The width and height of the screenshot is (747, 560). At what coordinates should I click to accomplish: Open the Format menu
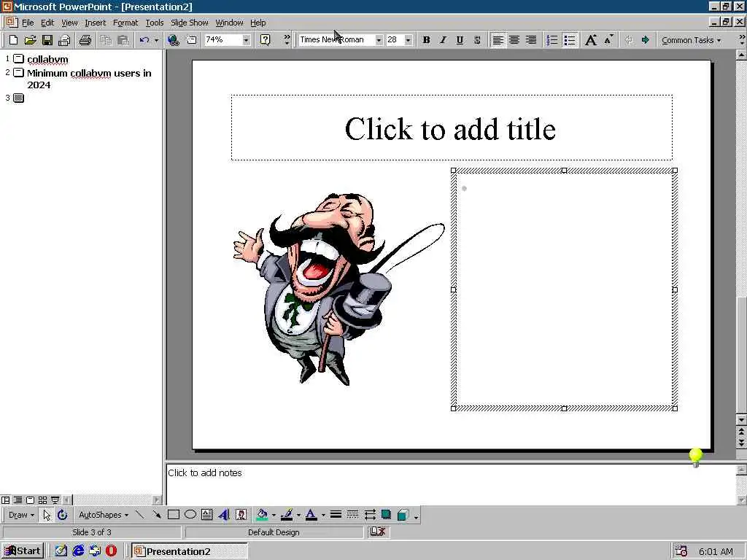pos(125,23)
